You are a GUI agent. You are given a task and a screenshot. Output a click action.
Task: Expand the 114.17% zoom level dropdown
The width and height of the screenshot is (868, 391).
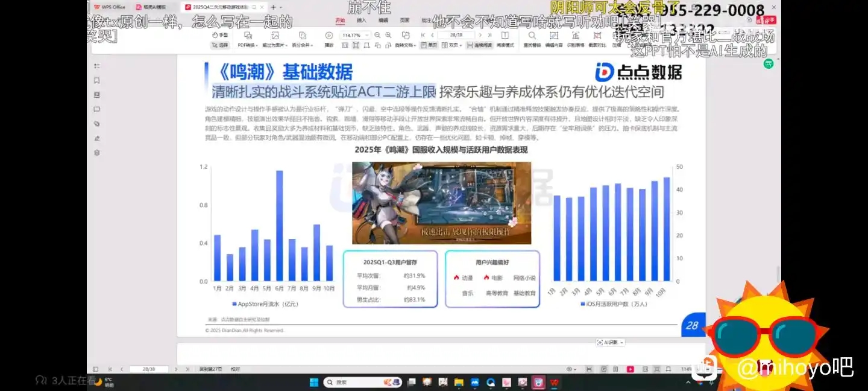[x=368, y=36]
